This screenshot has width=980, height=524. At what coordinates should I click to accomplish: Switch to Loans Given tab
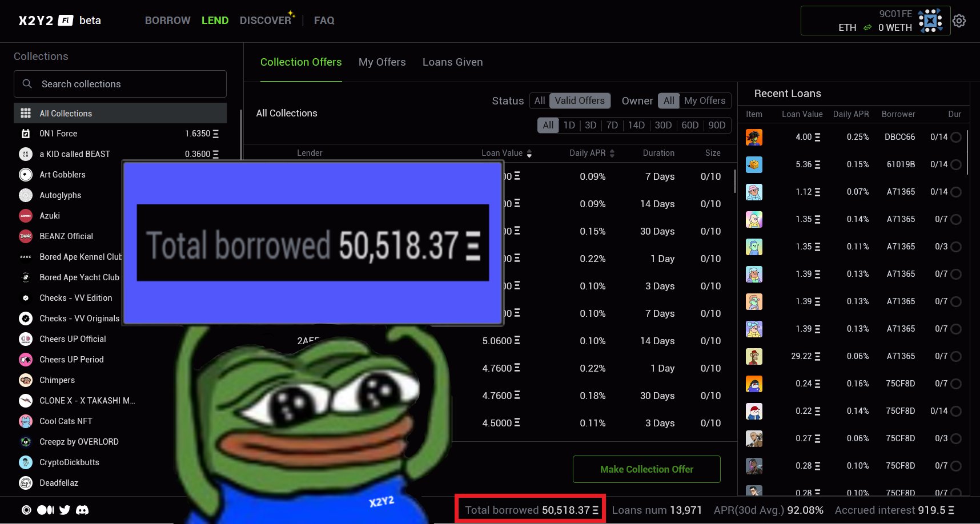click(453, 62)
